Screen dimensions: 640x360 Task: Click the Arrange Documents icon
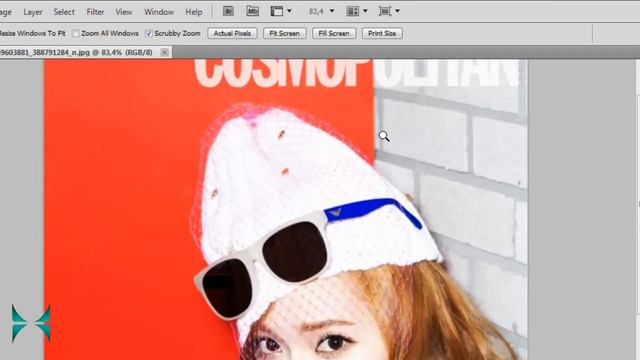coord(352,11)
